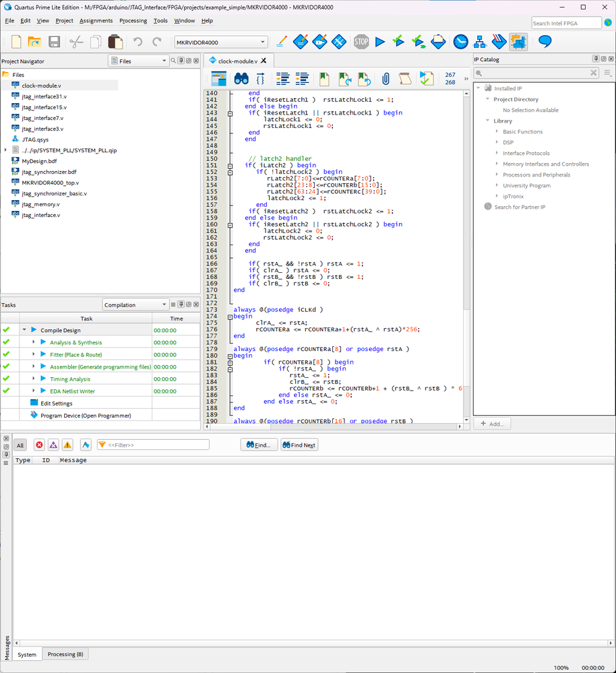The image size is (616, 673).
Task: Start compilation with the blue play icon
Action: [x=379, y=42]
